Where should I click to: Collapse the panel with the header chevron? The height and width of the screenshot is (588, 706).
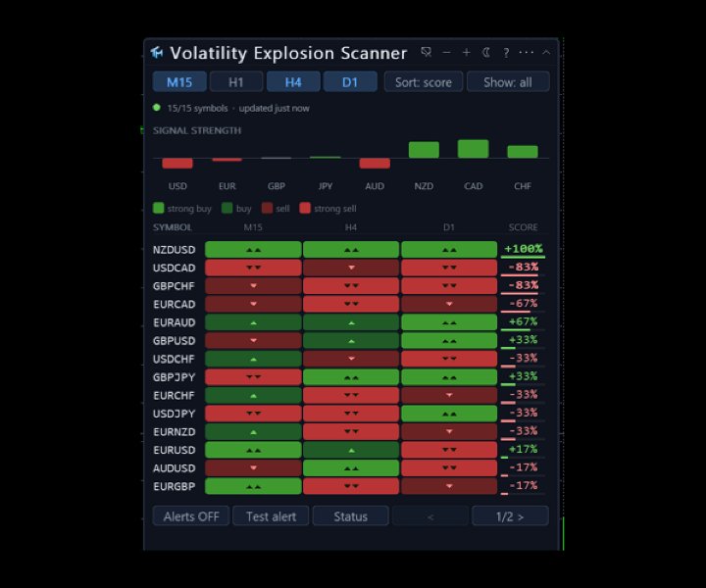coord(546,53)
